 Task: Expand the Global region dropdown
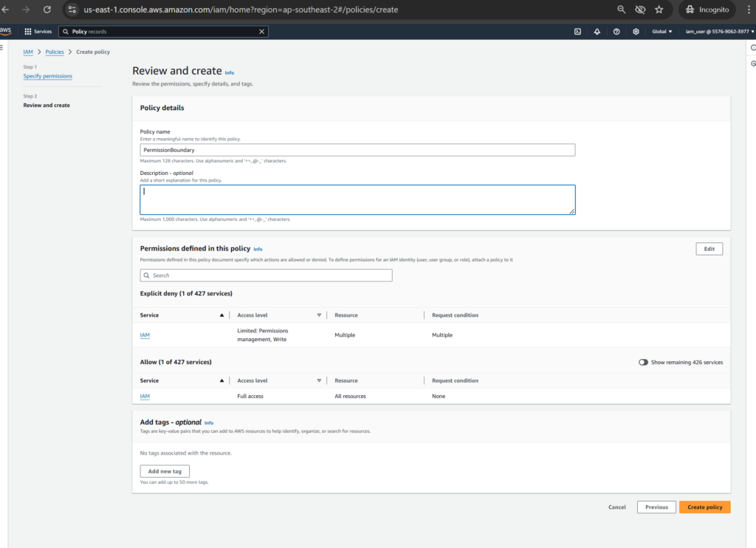pyautogui.click(x=661, y=32)
